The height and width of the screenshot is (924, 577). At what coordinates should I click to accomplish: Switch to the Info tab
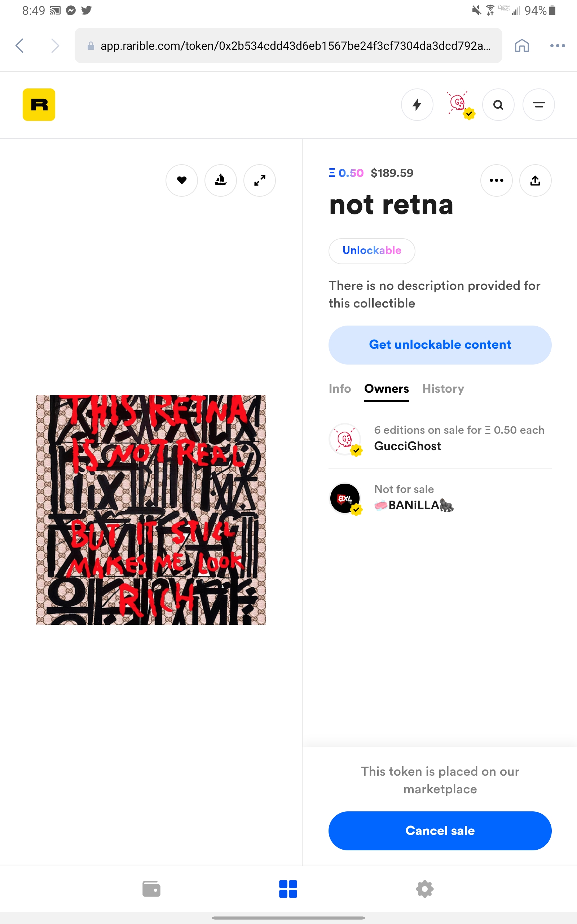(x=340, y=389)
